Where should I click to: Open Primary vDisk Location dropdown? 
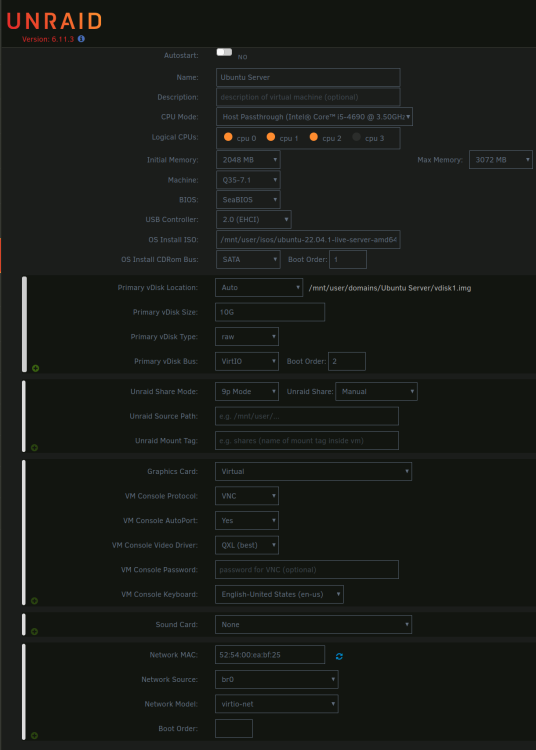pyautogui.click(x=259, y=287)
